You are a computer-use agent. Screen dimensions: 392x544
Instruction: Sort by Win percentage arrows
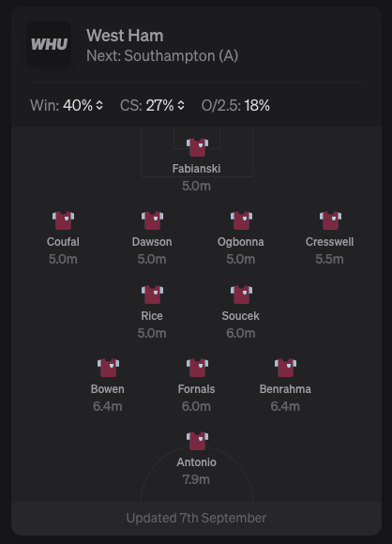pyautogui.click(x=99, y=105)
